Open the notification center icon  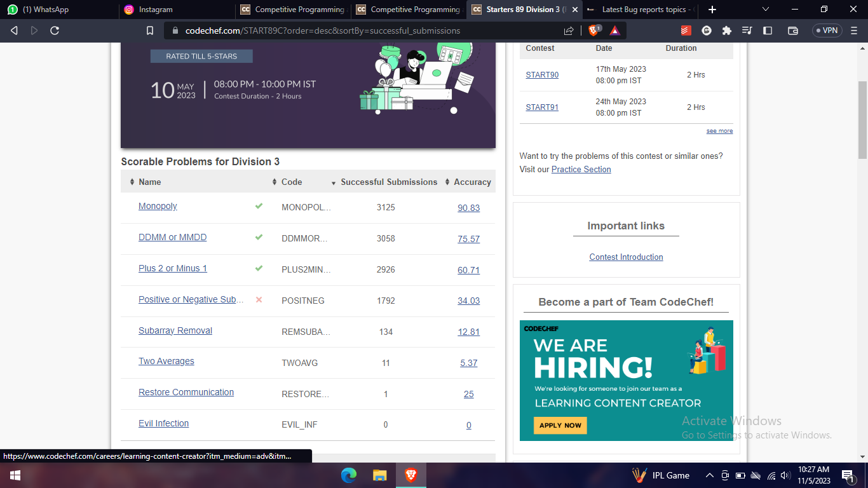tap(847, 475)
